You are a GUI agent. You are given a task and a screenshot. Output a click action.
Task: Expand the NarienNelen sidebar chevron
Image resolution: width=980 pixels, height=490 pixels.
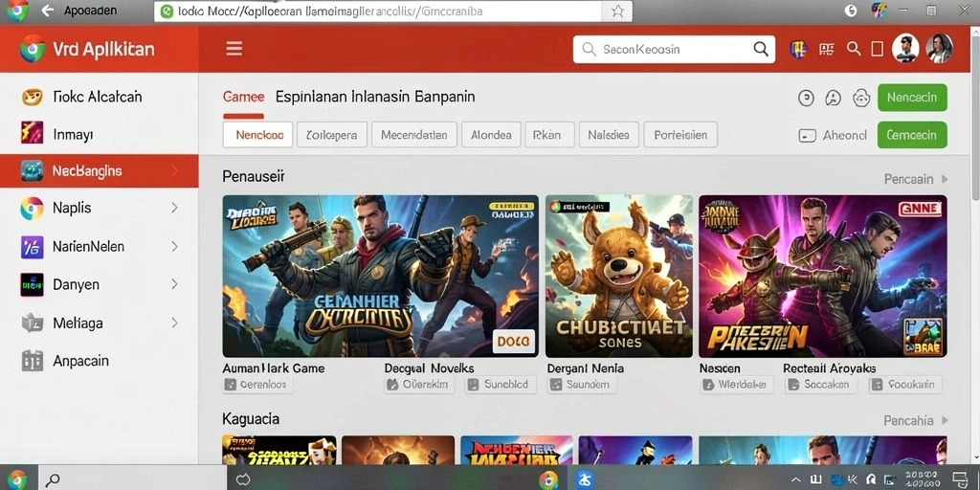(x=174, y=247)
